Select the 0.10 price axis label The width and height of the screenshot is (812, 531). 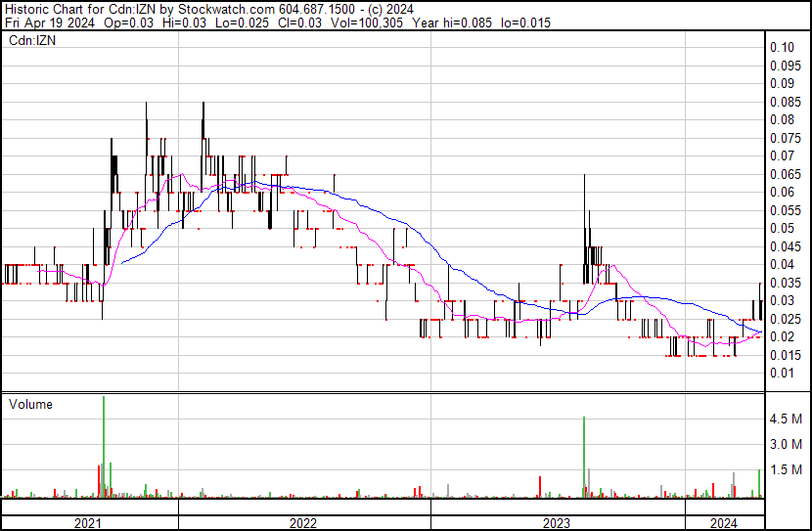[782, 47]
